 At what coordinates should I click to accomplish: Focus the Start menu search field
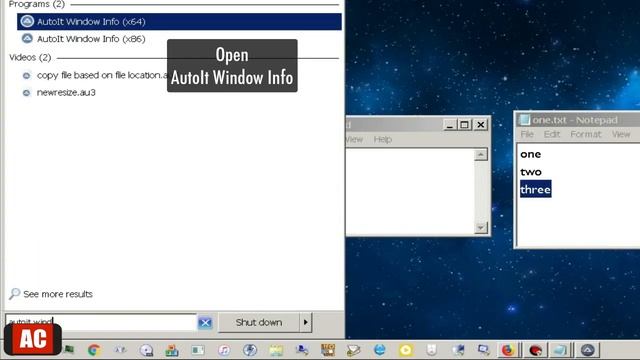pyautogui.click(x=101, y=322)
